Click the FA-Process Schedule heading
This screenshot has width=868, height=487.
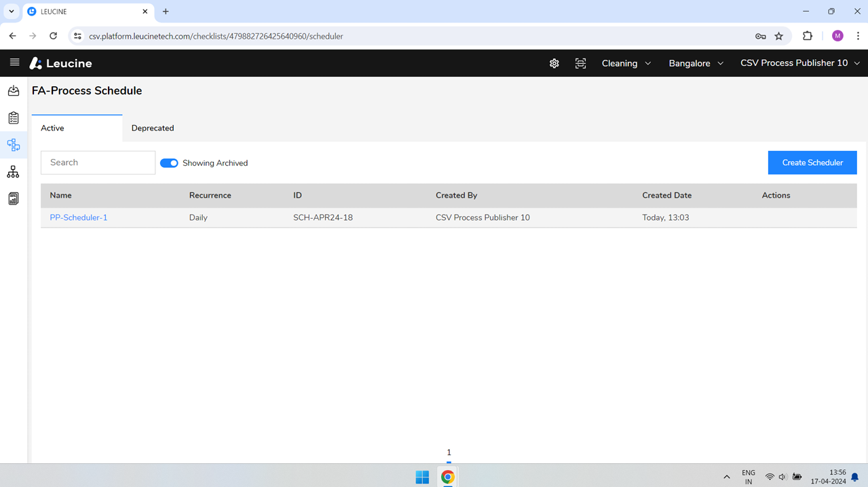coord(87,90)
